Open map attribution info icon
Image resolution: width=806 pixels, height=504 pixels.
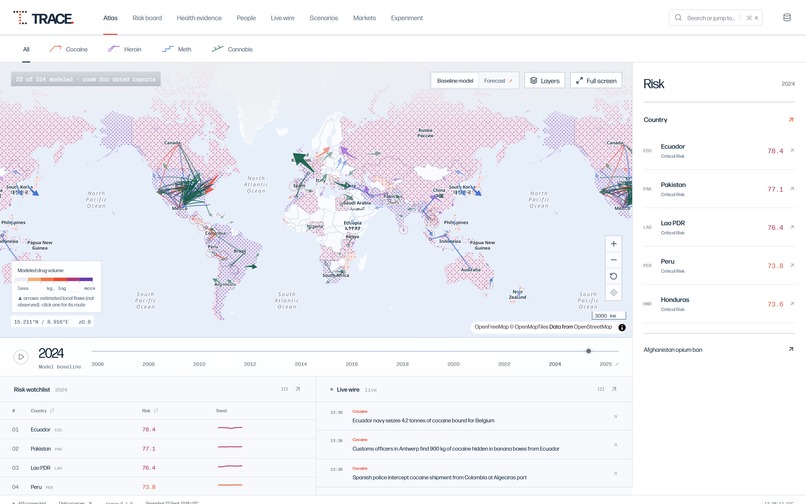coord(622,328)
